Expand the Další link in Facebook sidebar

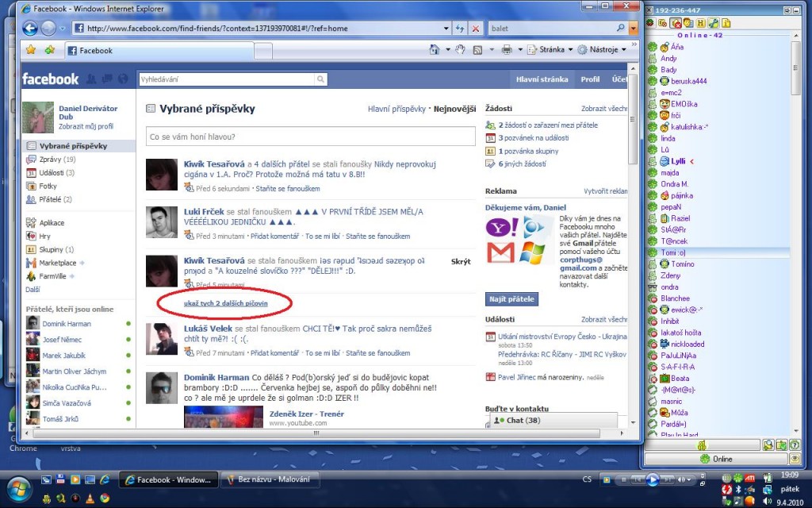(33, 290)
